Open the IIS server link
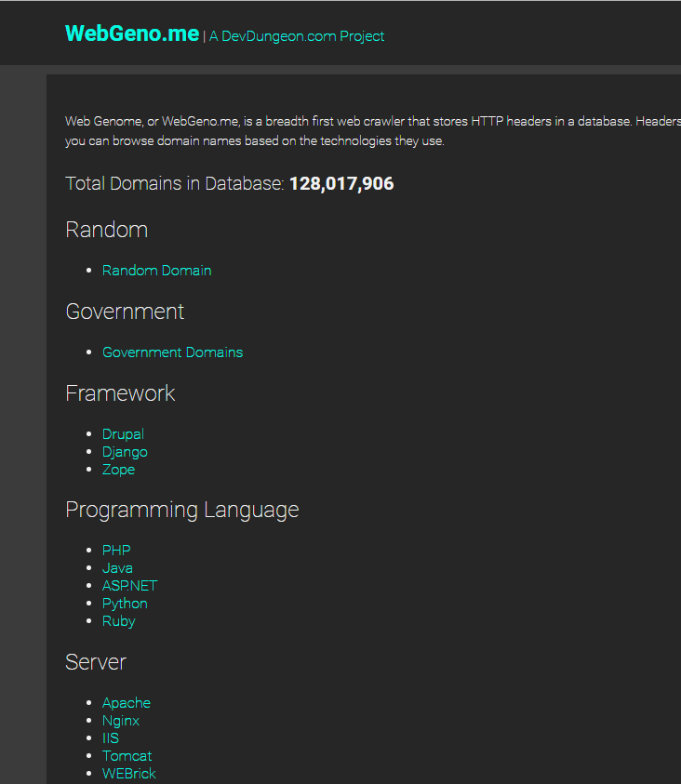Image resolution: width=681 pixels, height=784 pixels. (x=111, y=738)
